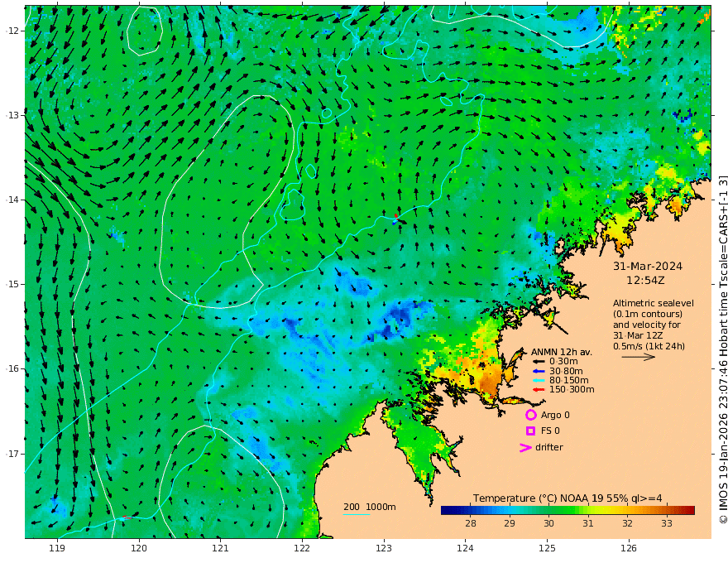Click the time text "12:54Z"

click(645, 281)
